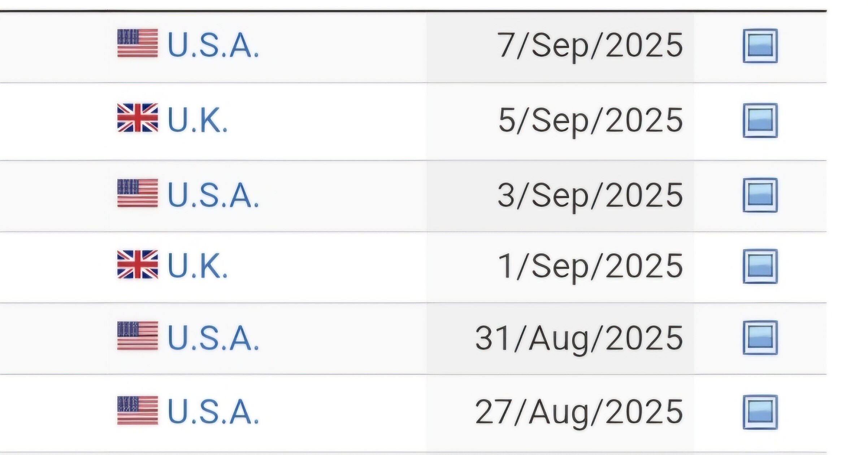
Task: Open the U.S.A. link dated 3/Sep/2025
Action: coord(213,195)
